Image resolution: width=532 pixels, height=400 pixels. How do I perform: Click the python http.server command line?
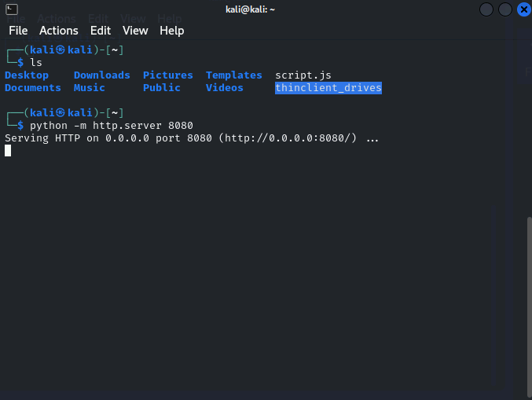tap(112, 126)
